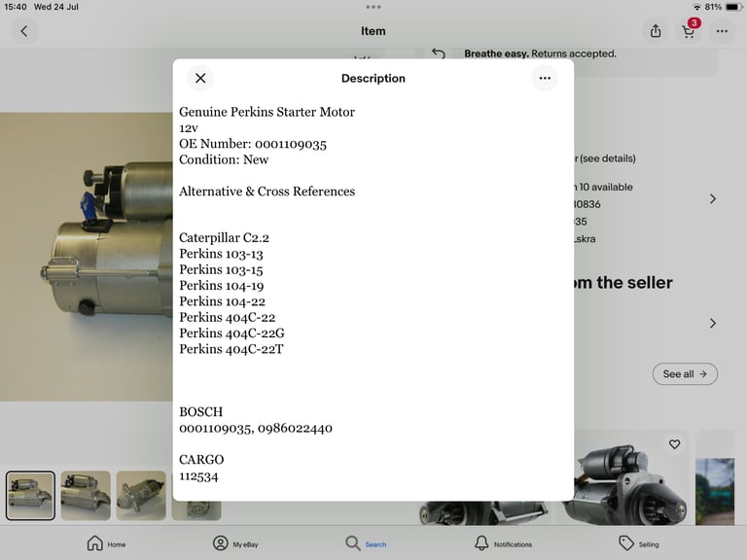The height and width of the screenshot is (560, 747).
Task: Expand the seller section chevron
Action: [x=713, y=324]
